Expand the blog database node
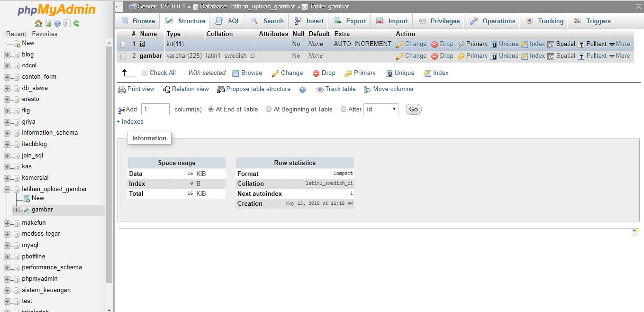 pos(7,55)
